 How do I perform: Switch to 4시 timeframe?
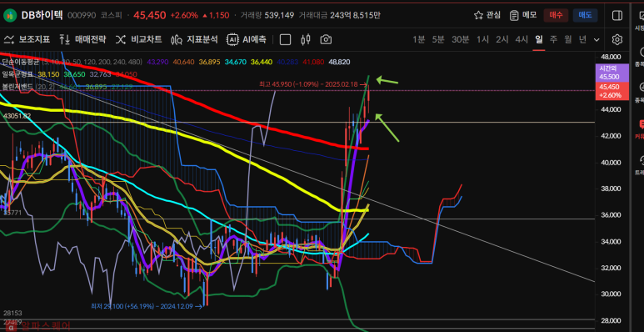tap(522, 39)
